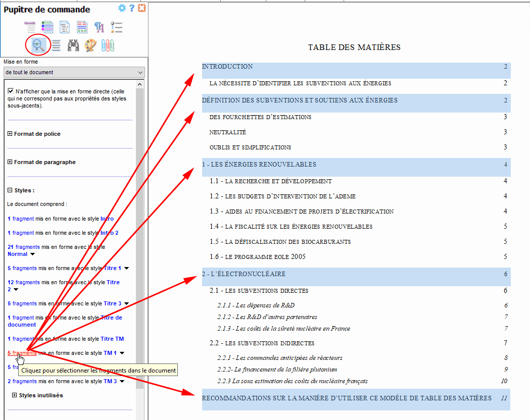The height and width of the screenshot is (420, 530).
Task: Click 1.4 - LA FISCALITÉ SUR LES ÉNERGIES entry
Action: pos(291,227)
